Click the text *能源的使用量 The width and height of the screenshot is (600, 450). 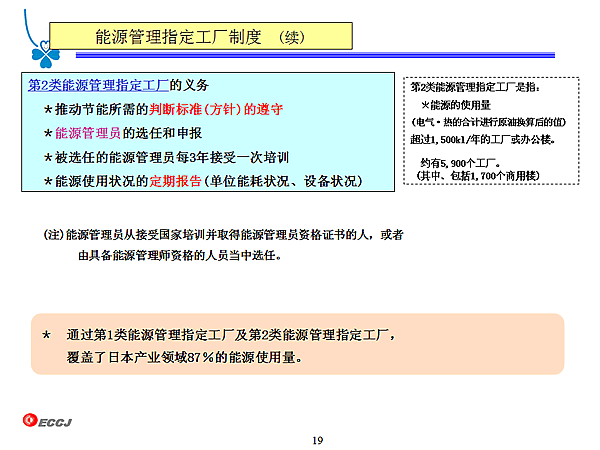(x=456, y=105)
